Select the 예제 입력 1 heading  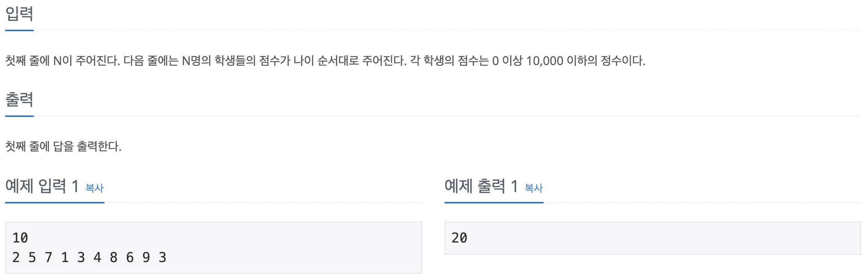[x=42, y=186]
